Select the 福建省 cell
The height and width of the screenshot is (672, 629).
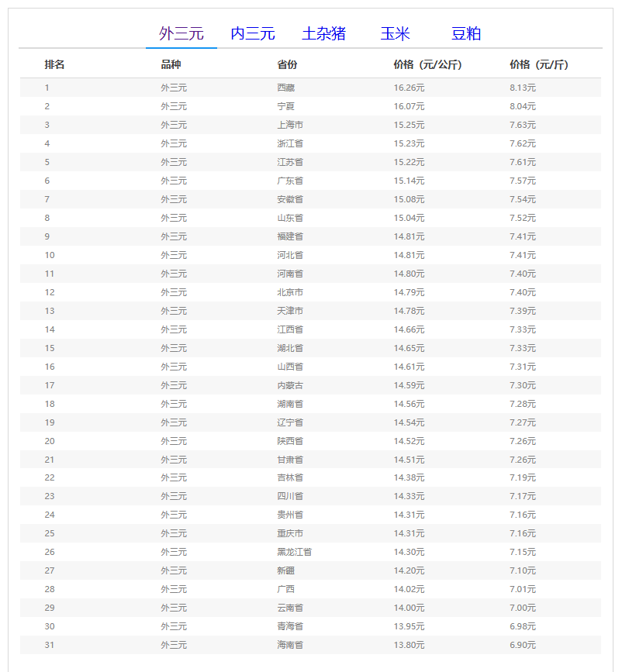[290, 236]
